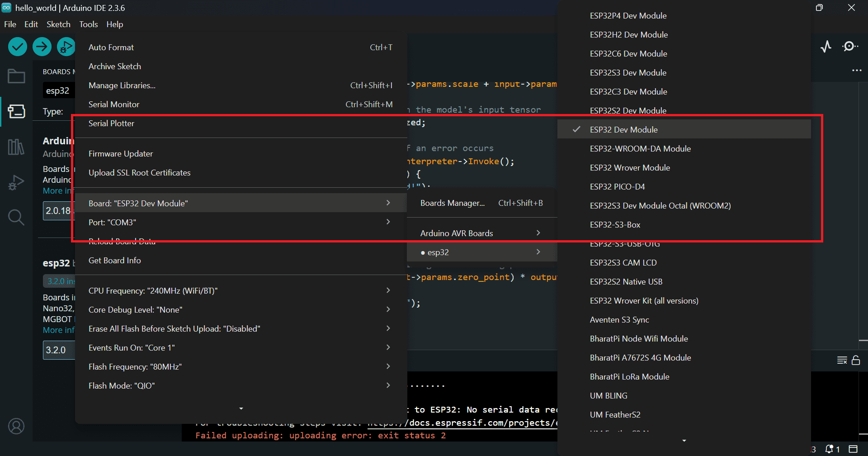Click the Tools menu scroll-down arrow
868x456 pixels.
241,408
